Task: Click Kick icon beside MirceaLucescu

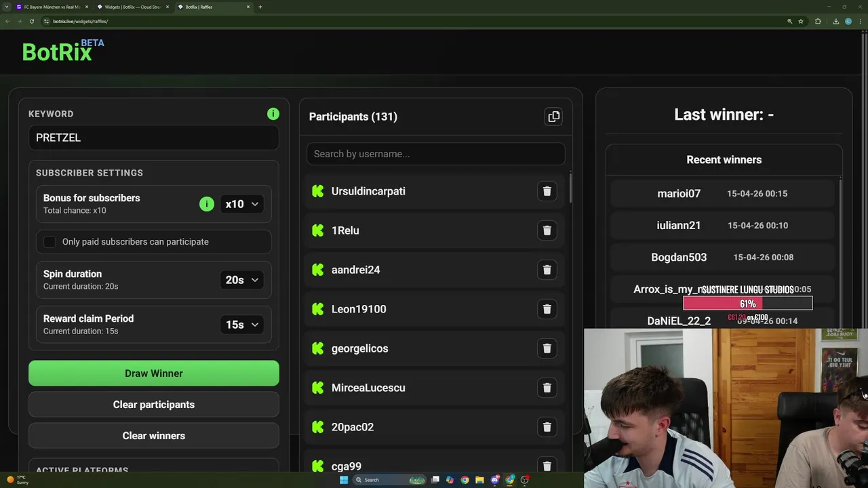Action: click(x=318, y=388)
